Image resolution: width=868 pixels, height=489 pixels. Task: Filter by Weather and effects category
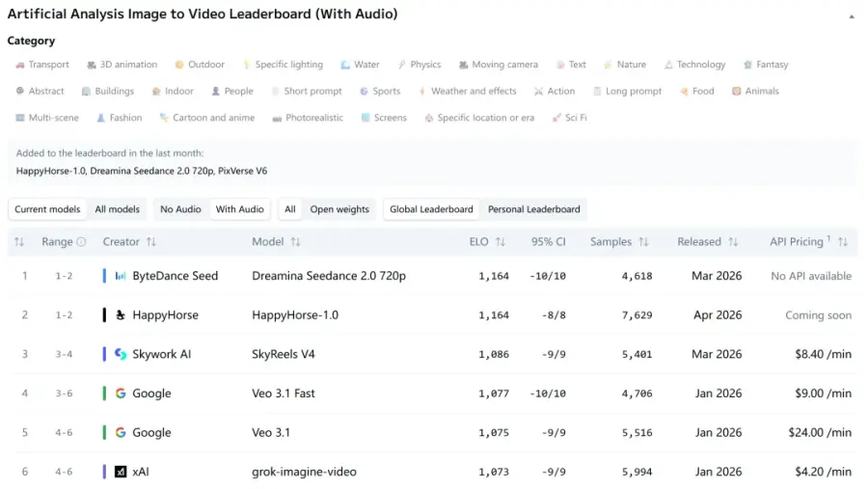point(467,92)
